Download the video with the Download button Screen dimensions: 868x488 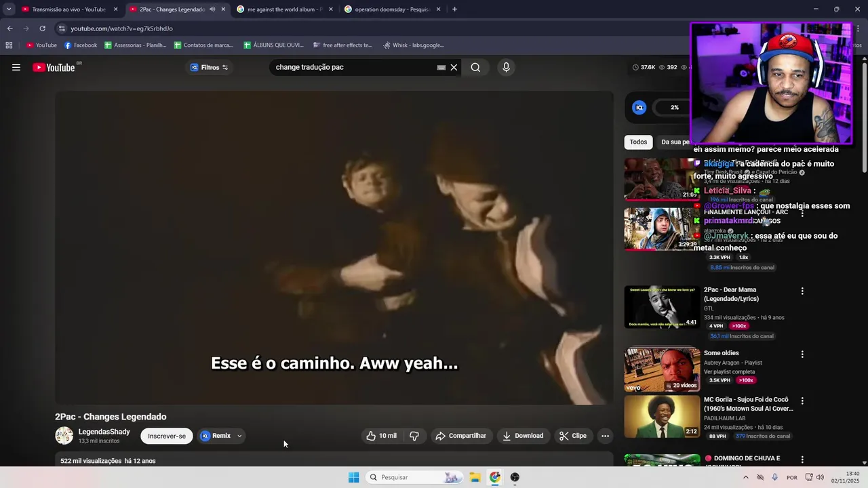[x=523, y=436]
